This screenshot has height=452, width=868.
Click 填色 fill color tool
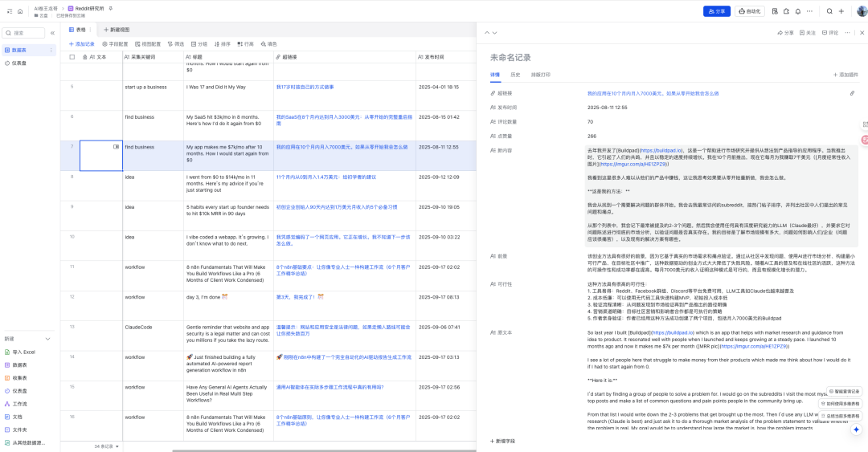coord(268,44)
